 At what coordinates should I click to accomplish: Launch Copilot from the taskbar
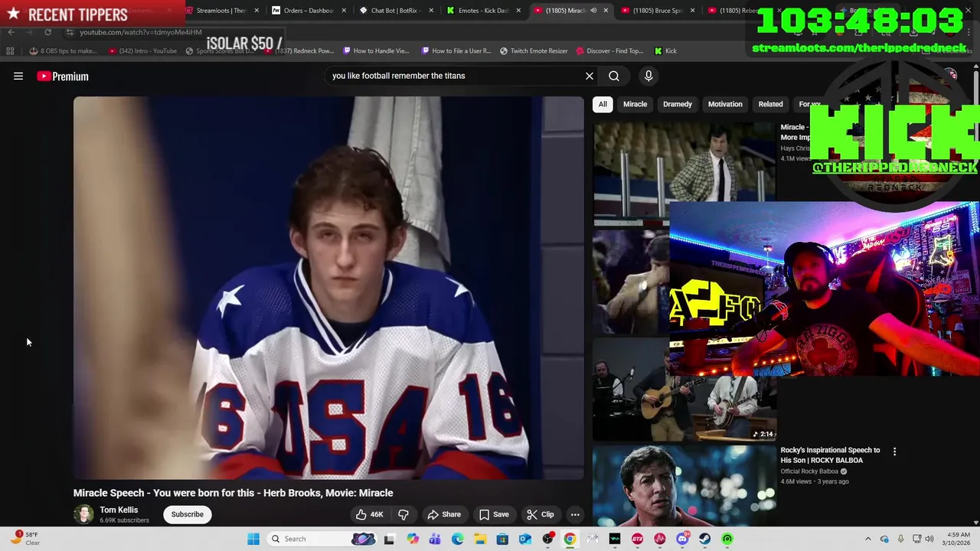pos(413,539)
